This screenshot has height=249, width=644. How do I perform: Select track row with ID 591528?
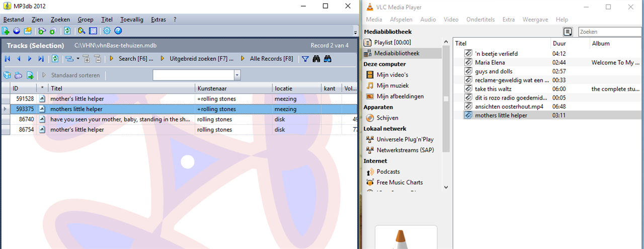pos(179,99)
